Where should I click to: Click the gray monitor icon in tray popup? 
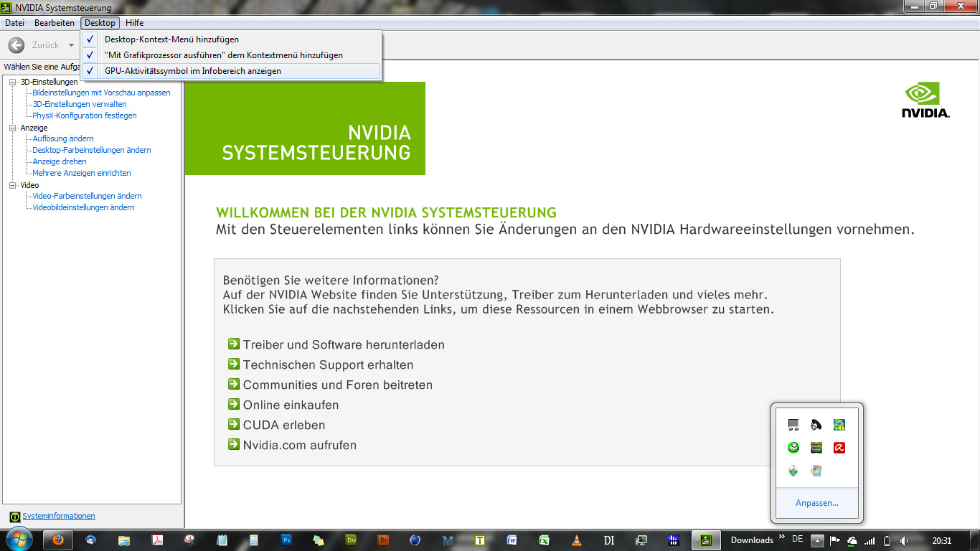793,425
